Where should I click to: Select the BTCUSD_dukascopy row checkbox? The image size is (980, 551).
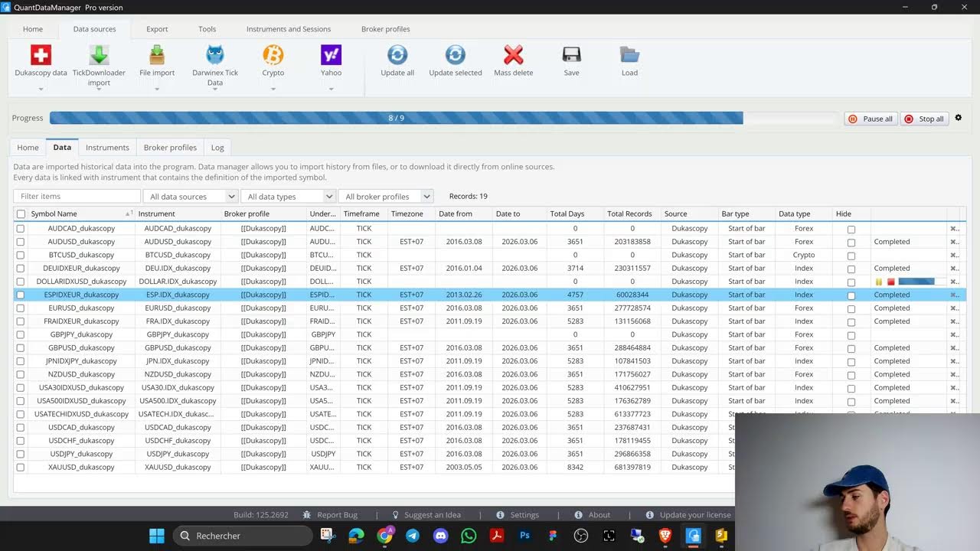(x=21, y=255)
